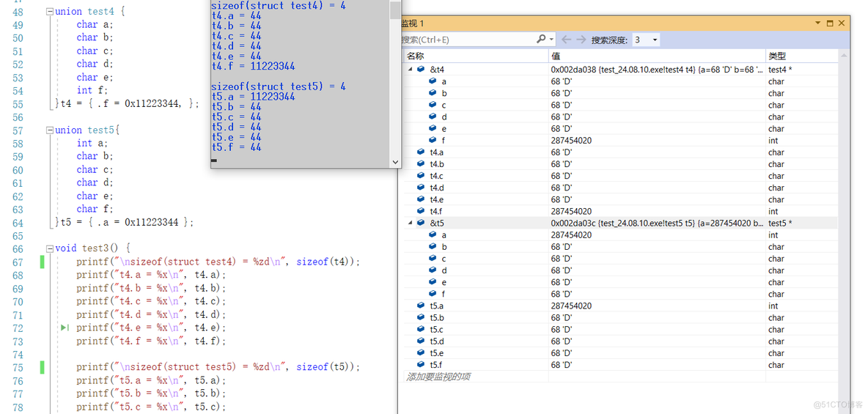
Task: Click the variable icon beside t5.c
Action: click(421, 329)
